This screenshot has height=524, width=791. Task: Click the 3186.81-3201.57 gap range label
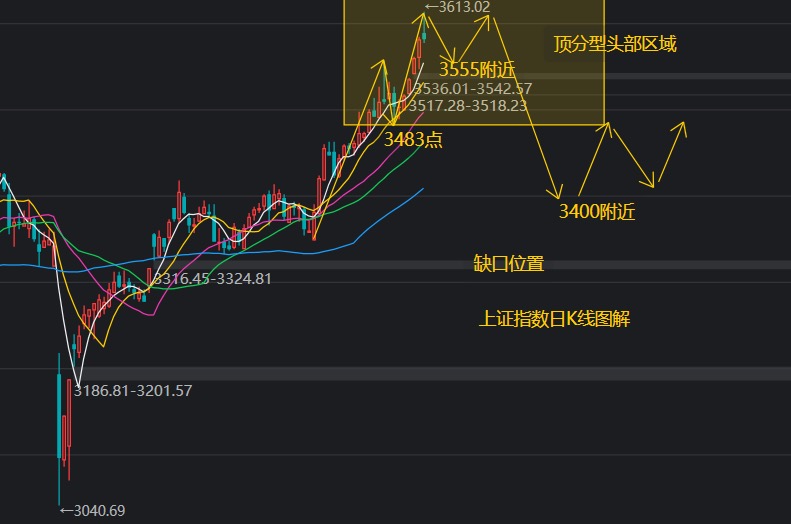point(133,390)
